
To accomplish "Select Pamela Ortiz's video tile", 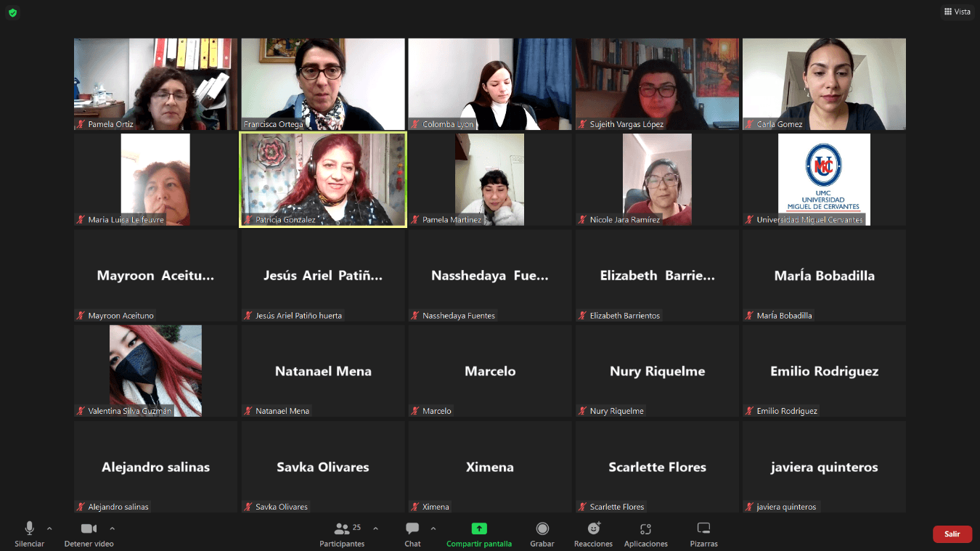I will click(x=155, y=84).
